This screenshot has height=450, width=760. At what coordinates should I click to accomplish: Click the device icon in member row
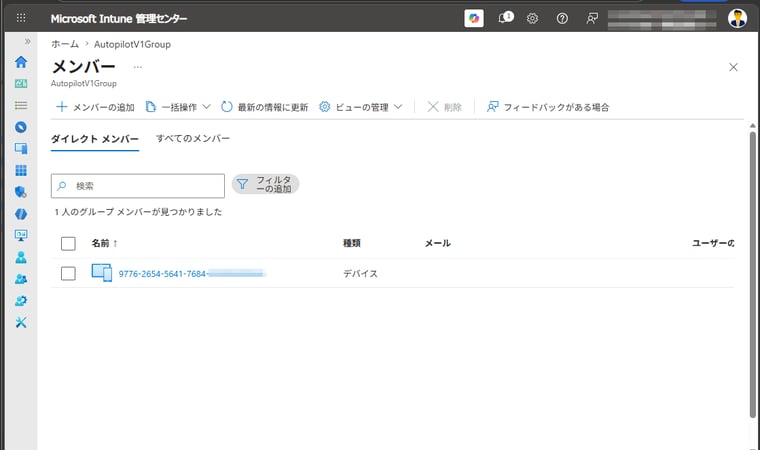[x=102, y=273]
